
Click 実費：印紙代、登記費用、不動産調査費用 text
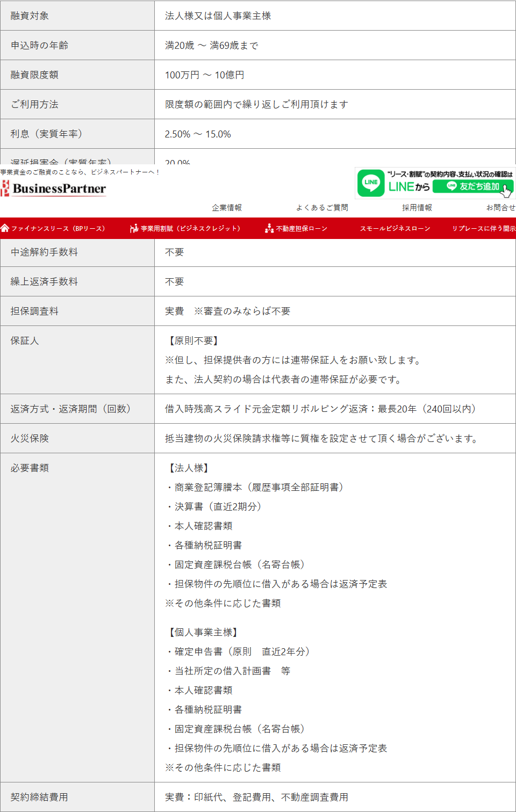click(x=256, y=797)
